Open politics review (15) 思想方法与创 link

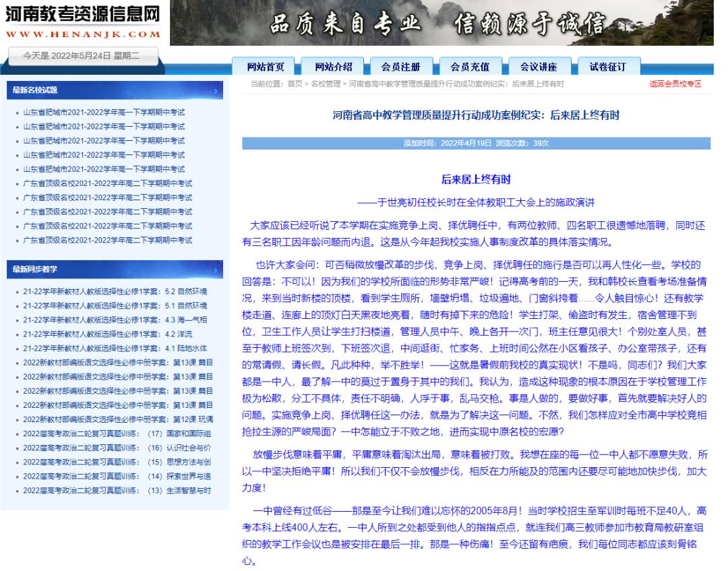coord(117,462)
